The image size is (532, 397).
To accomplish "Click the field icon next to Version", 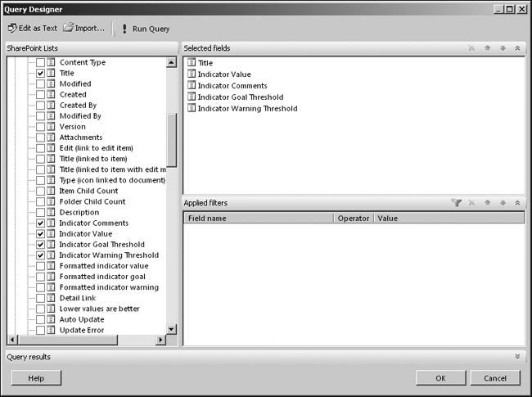I will (51, 127).
